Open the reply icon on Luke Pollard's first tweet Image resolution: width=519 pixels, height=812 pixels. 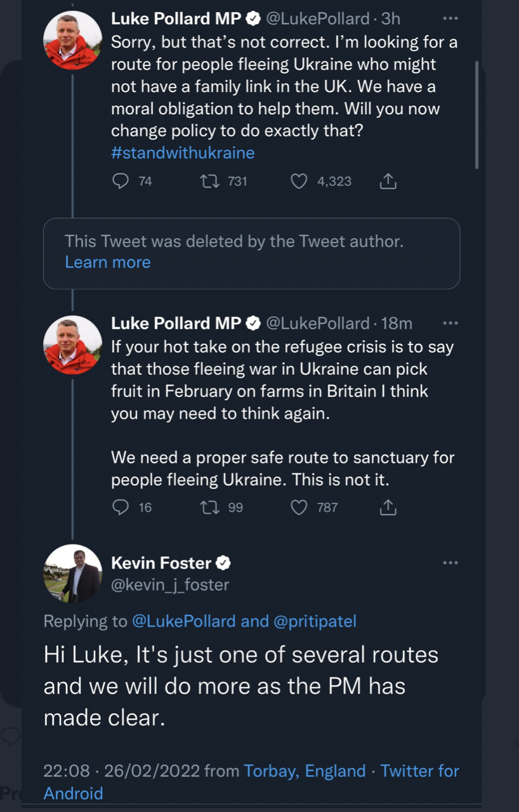(120, 181)
